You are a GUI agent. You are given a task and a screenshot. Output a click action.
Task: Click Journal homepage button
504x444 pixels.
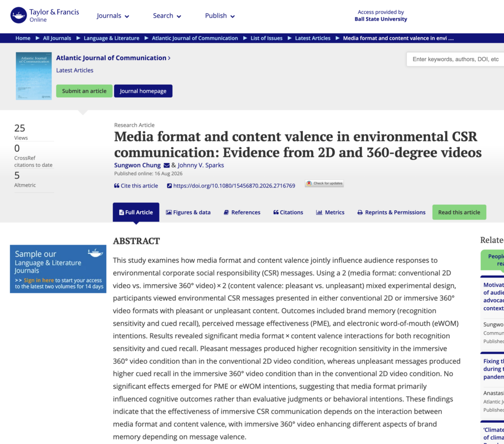(143, 91)
